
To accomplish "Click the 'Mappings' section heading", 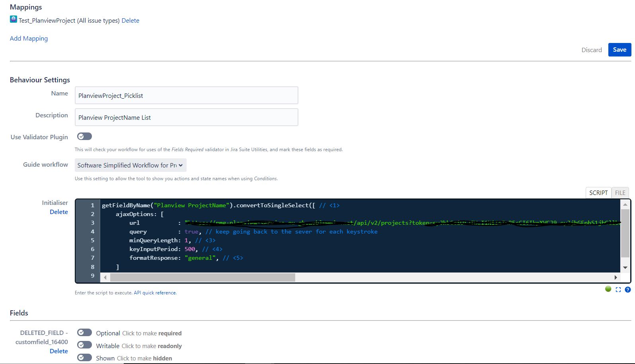I will 26,7.
